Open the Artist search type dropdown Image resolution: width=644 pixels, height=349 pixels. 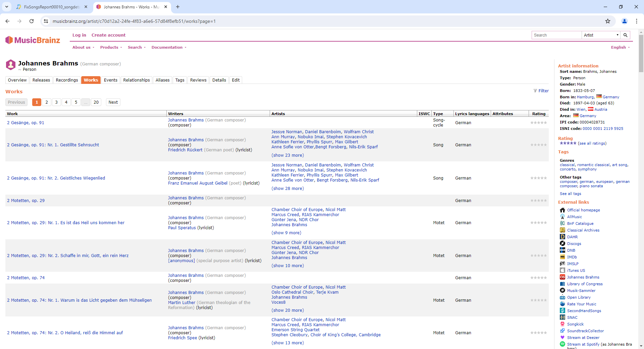point(601,35)
